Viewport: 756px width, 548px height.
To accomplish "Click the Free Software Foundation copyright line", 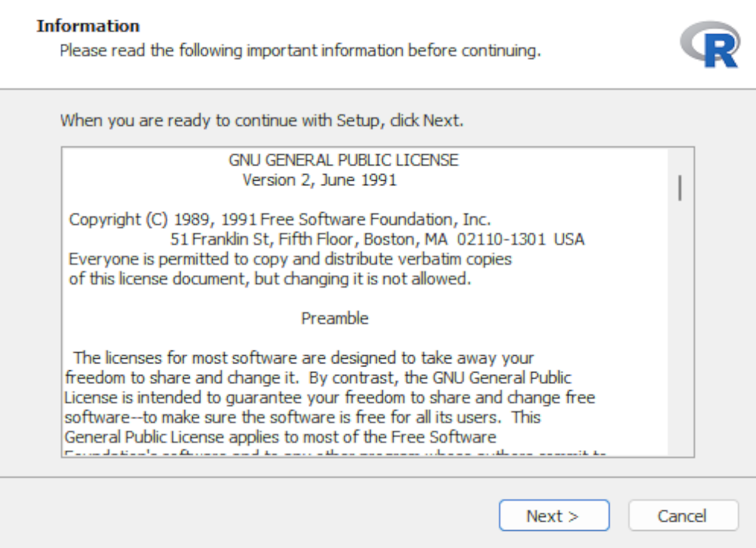I will click(280, 219).
